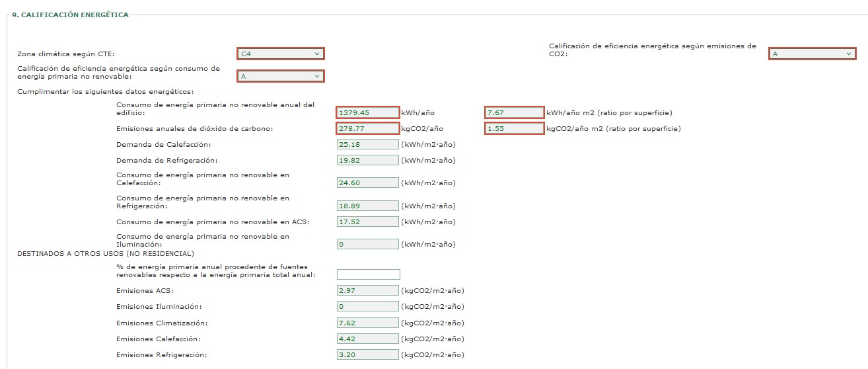This screenshot has width=868, height=369.
Task: Click the 'DESTINADOS A OTROS USOS (NO RESIDENCIAL)' text
Action: pos(106,253)
